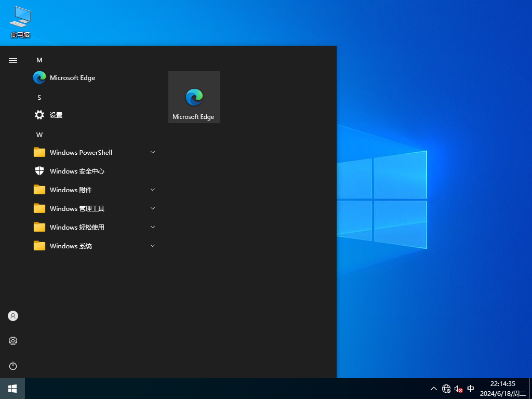Open Windows 安全中心 from the app list
Image resolution: width=532 pixels, height=399 pixels.
[x=76, y=171]
